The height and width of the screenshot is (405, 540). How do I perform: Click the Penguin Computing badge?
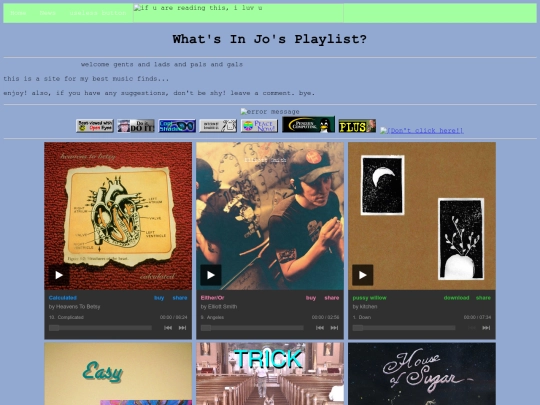tap(308, 124)
